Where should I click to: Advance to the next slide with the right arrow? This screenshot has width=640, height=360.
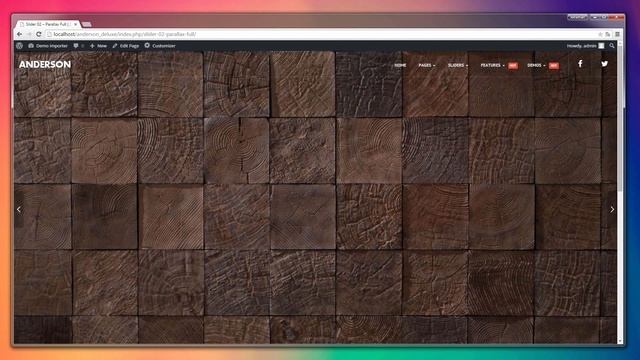tap(612, 209)
